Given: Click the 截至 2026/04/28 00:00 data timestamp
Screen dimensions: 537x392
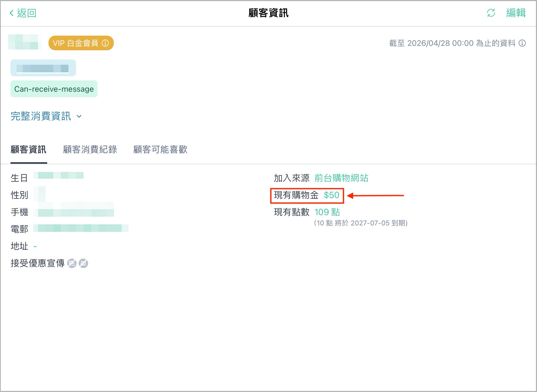Looking at the screenshot, I should tap(452, 43).
